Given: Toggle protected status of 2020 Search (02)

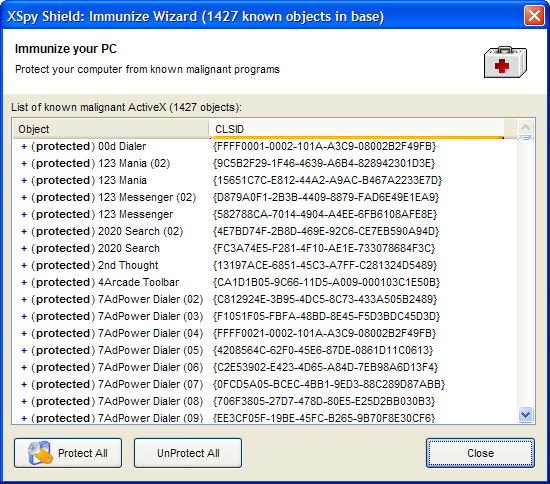Looking at the screenshot, I should click(x=63, y=231).
